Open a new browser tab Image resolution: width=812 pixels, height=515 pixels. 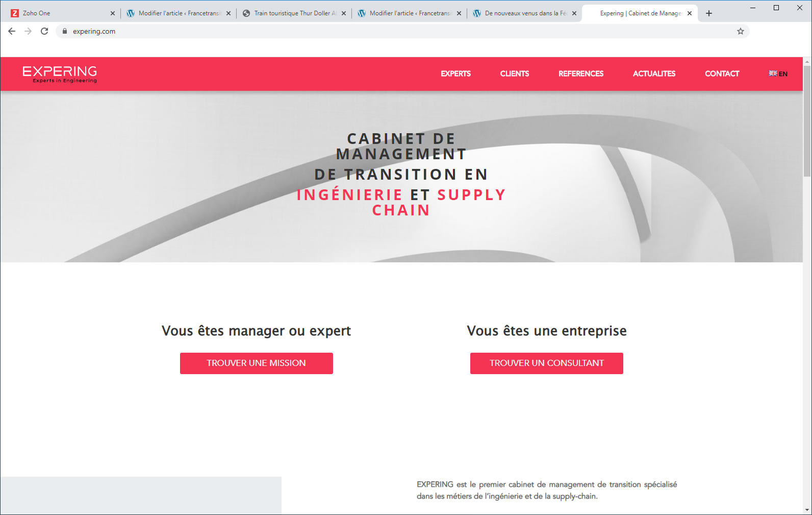(708, 13)
